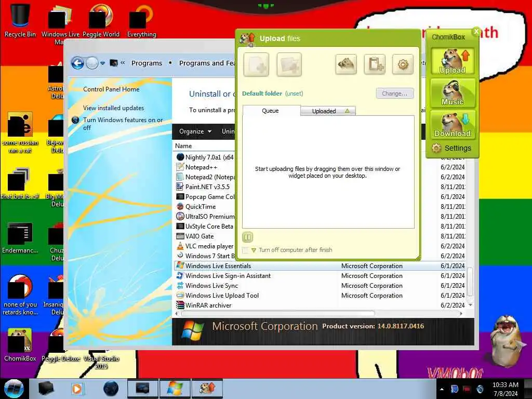Screen dimensions: 532x399
Task: Click the clipboard paste icon in Upload window
Action: point(375,64)
